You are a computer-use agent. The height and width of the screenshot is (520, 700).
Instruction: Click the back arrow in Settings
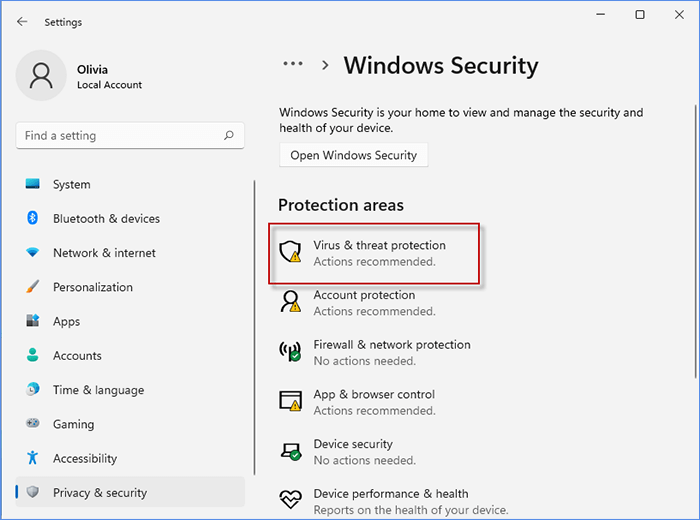coord(22,22)
